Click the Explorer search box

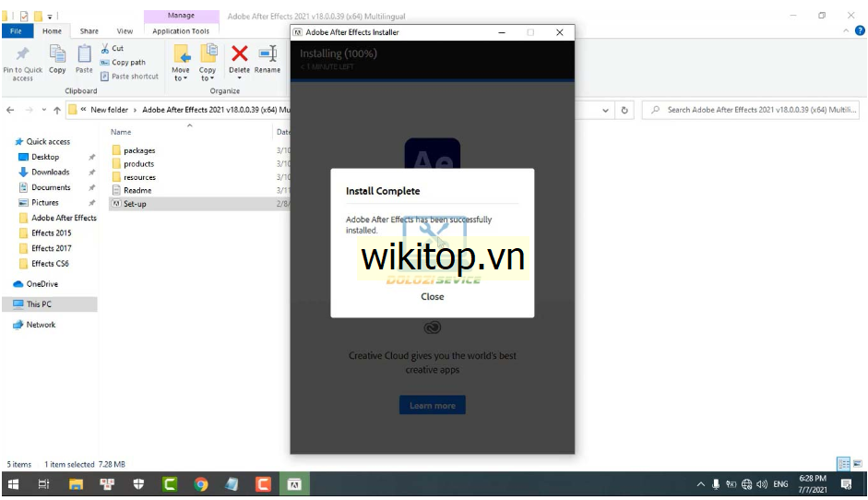[x=751, y=110]
